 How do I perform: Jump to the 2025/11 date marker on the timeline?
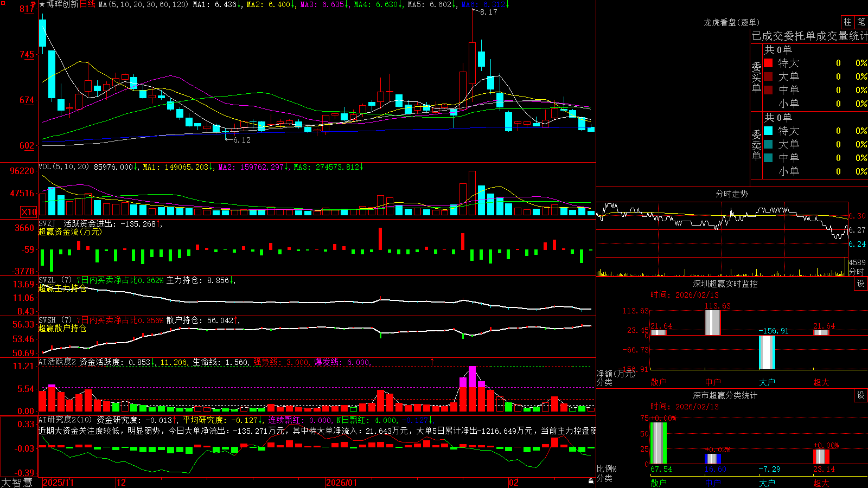point(59,483)
